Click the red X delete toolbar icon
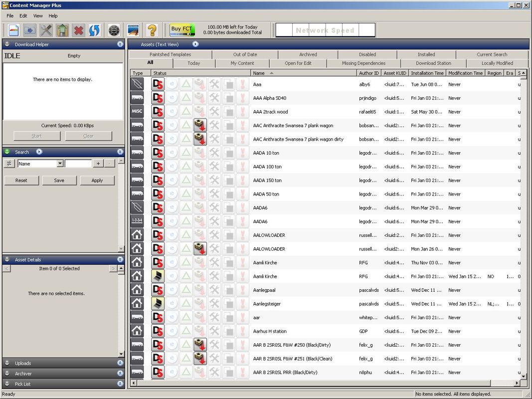The width and height of the screenshot is (532, 399). click(78, 30)
